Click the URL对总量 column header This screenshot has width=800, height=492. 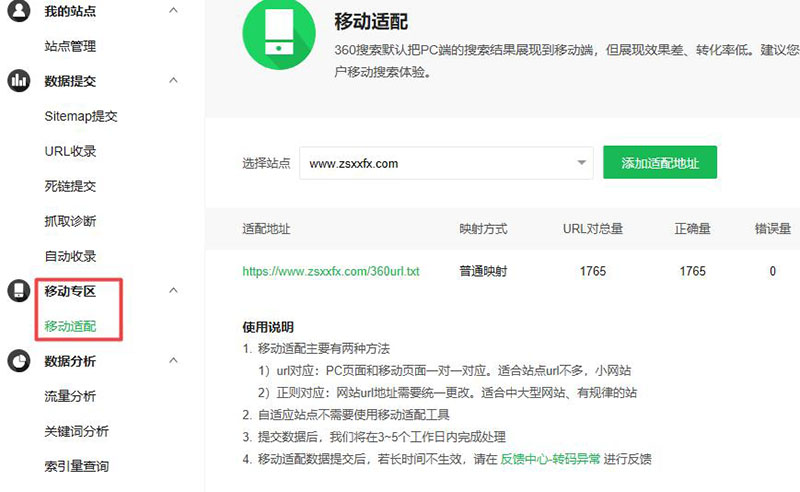click(x=593, y=229)
